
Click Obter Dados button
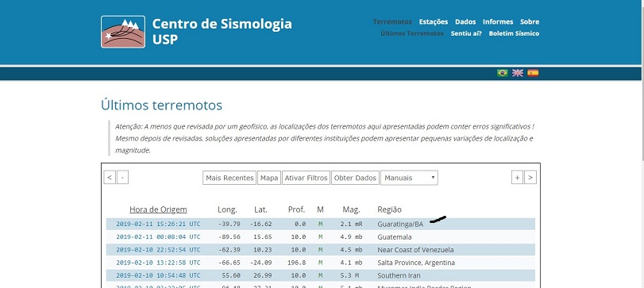355,178
